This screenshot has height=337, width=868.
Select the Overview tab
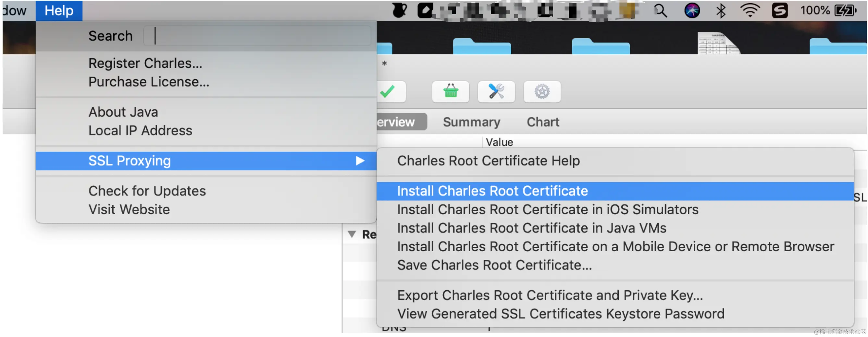[x=402, y=122]
